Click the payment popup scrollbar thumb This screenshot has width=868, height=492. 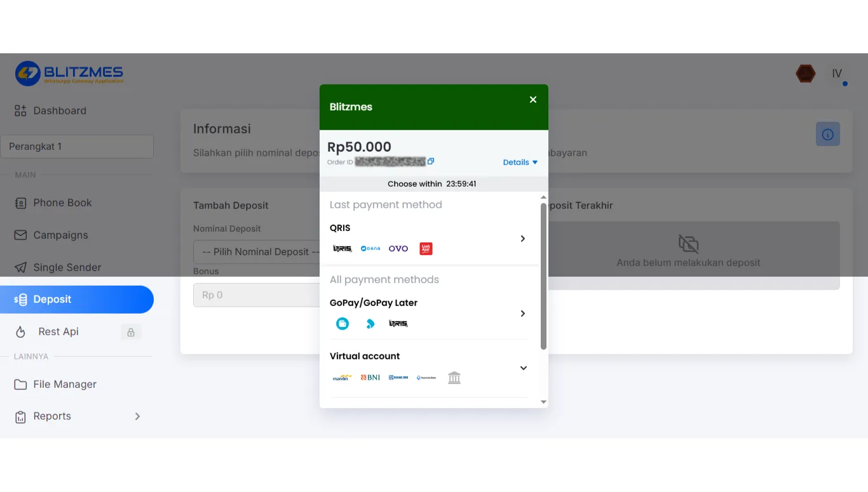pyautogui.click(x=543, y=276)
